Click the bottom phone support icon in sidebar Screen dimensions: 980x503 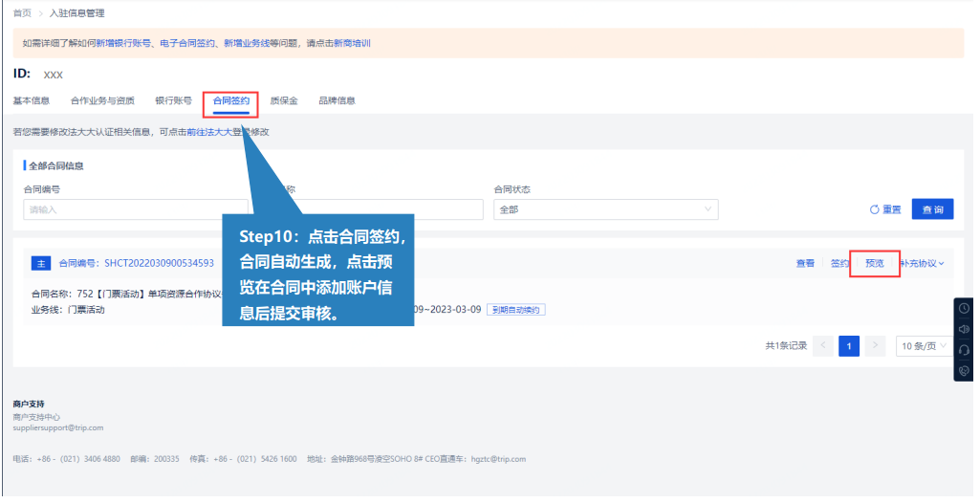(964, 371)
